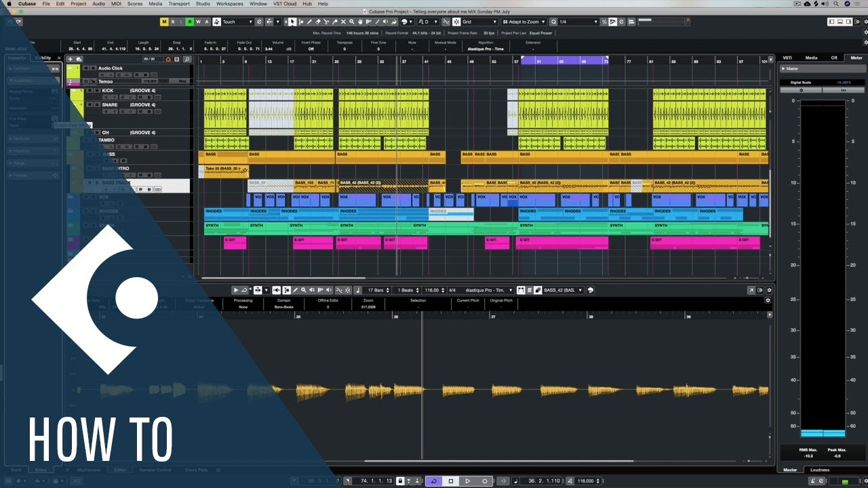This screenshot has width=868, height=488.
Task: Mute the KICK track
Action: (x=90, y=91)
